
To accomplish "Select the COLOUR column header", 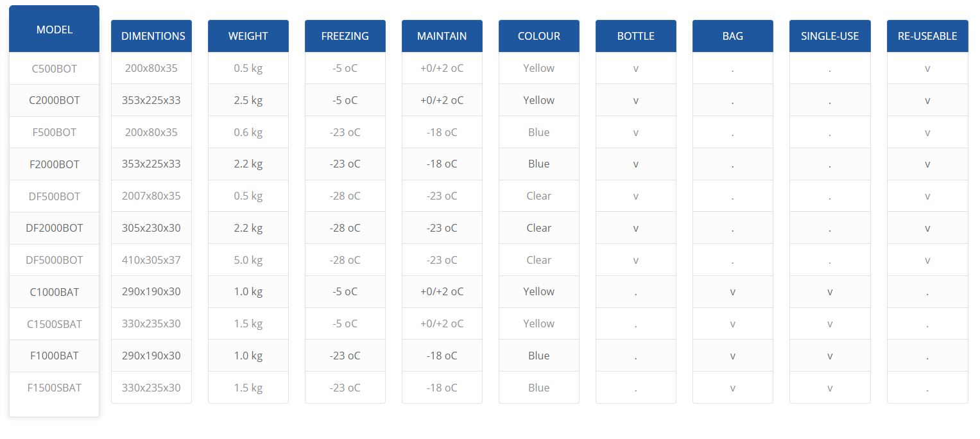I will tap(538, 36).
